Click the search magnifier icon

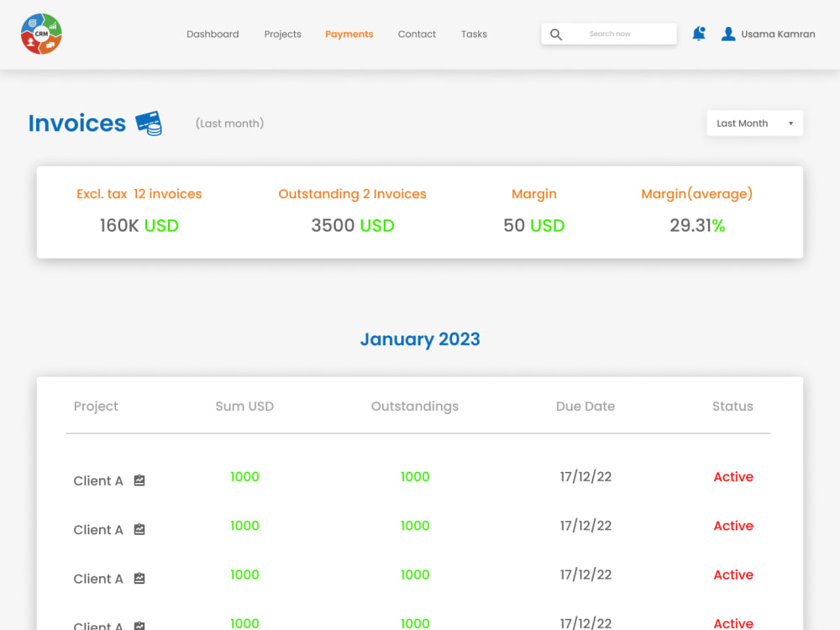[555, 34]
